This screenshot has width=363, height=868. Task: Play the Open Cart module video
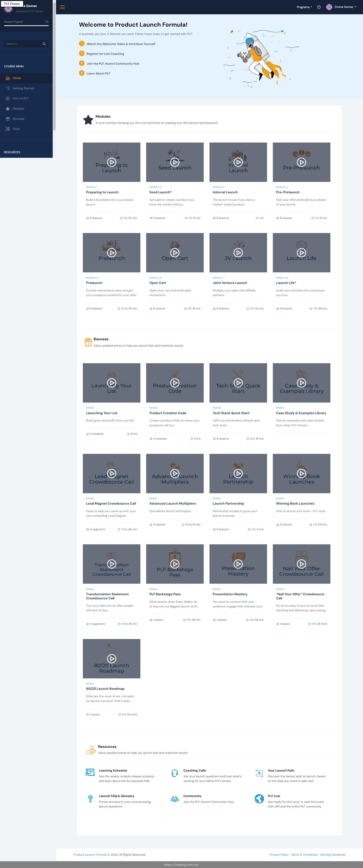coord(175,253)
